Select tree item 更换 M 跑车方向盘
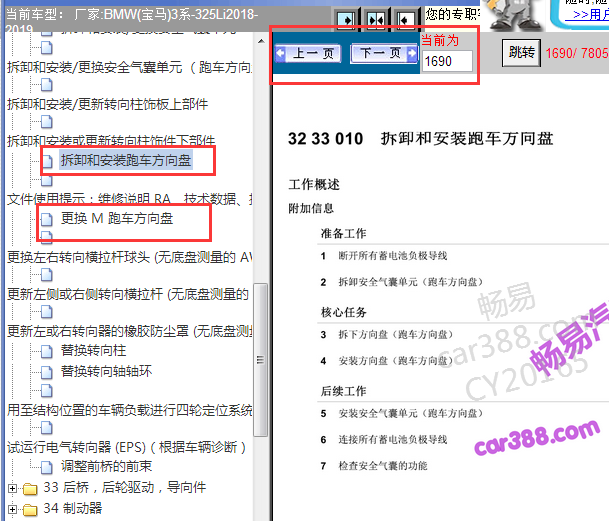 (117, 218)
